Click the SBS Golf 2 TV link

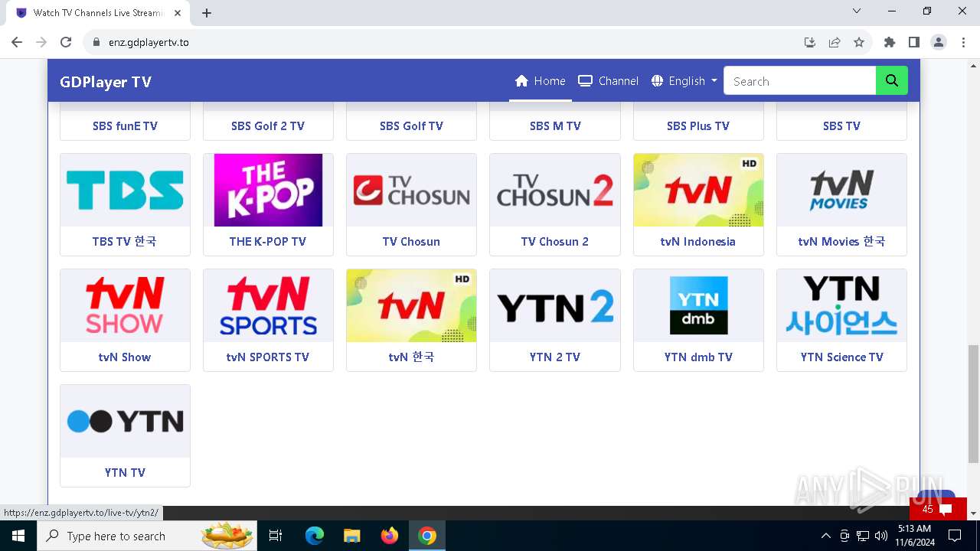268,126
